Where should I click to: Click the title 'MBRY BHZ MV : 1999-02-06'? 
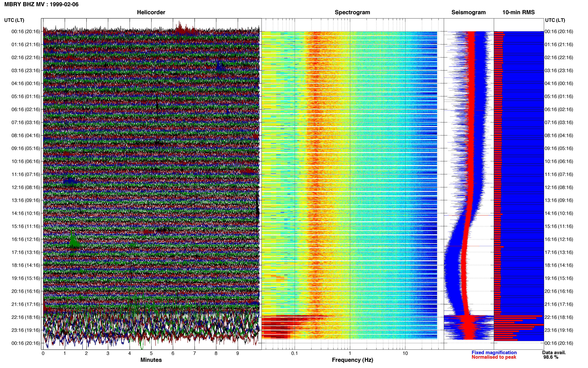[x=41, y=4]
